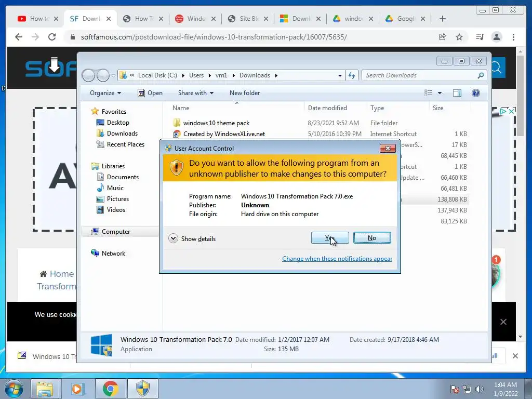Expand Show details in UAC dialog
The width and height of the screenshot is (532, 399).
click(x=192, y=238)
